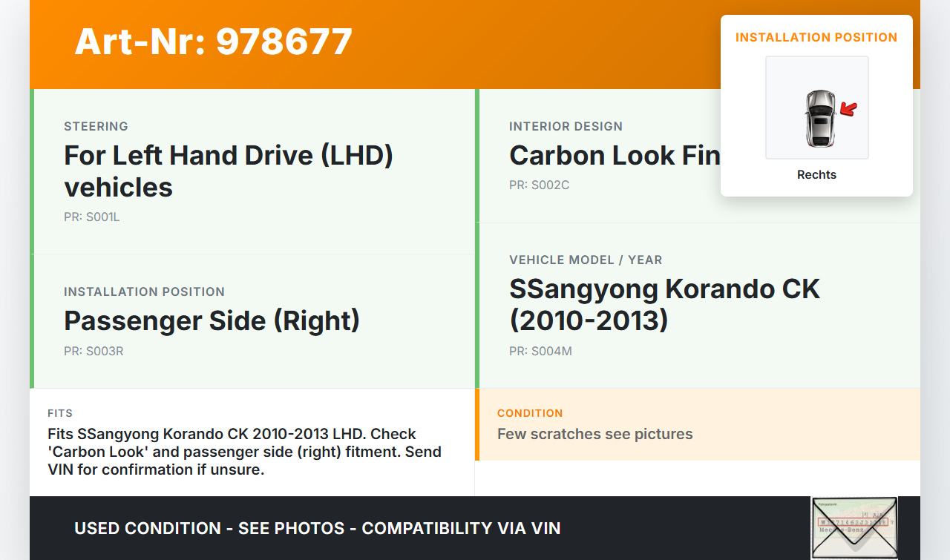Select the SSangyong Korando CK model card
Viewport: 950px width, 560px height.
point(698,305)
